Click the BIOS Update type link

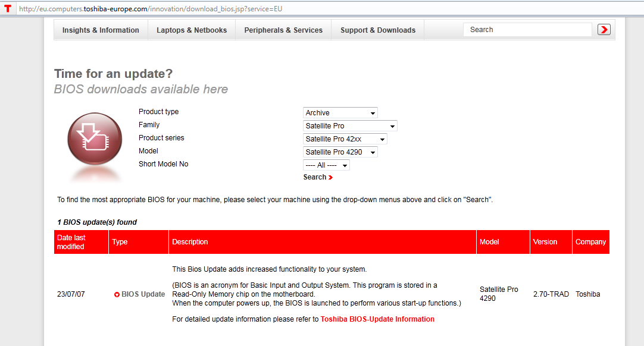(x=143, y=294)
